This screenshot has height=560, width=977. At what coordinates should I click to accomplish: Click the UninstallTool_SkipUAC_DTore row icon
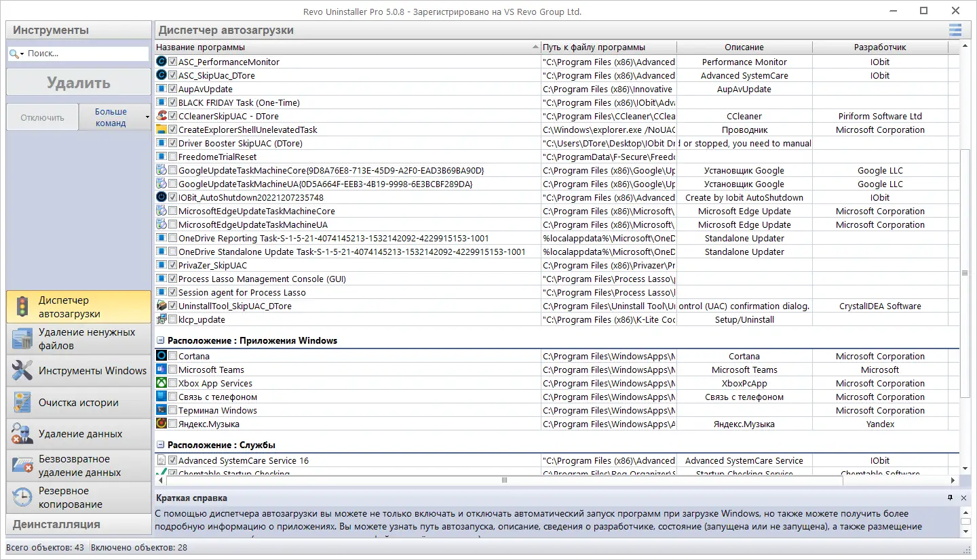coord(161,306)
